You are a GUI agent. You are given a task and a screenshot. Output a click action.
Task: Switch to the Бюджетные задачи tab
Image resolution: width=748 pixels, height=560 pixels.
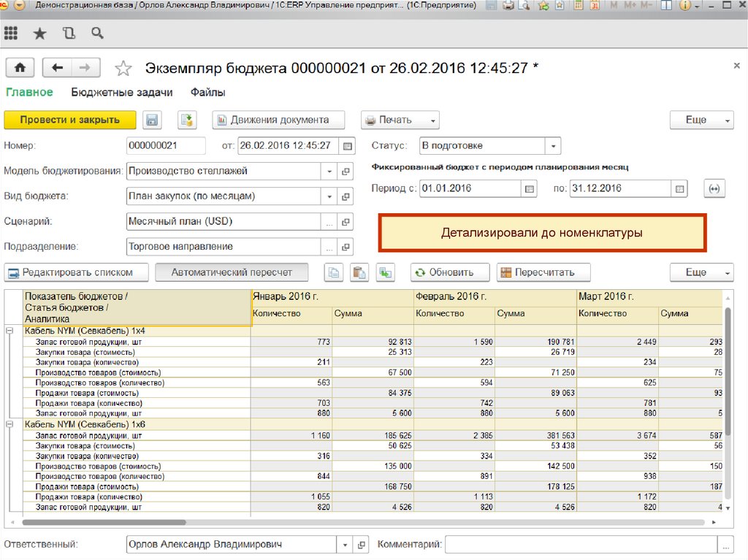tap(121, 92)
